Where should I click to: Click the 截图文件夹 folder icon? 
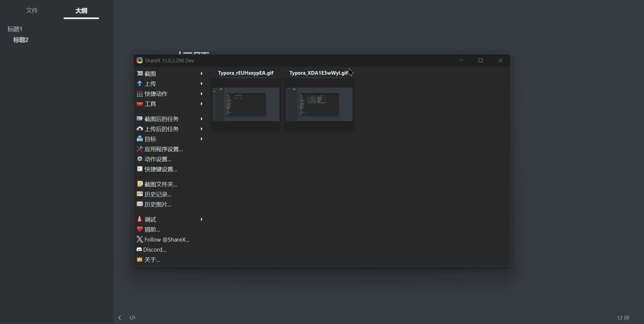coord(140,184)
